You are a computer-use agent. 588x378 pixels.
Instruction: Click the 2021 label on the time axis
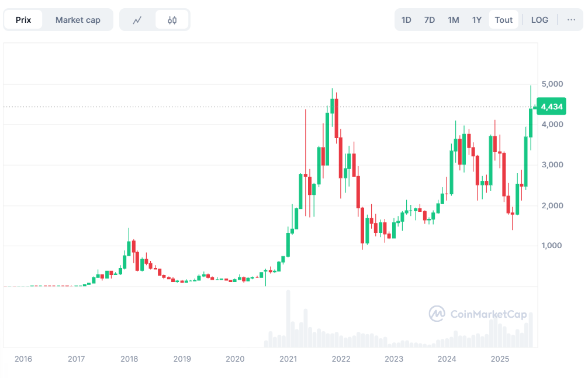click(x=288, y=359)
